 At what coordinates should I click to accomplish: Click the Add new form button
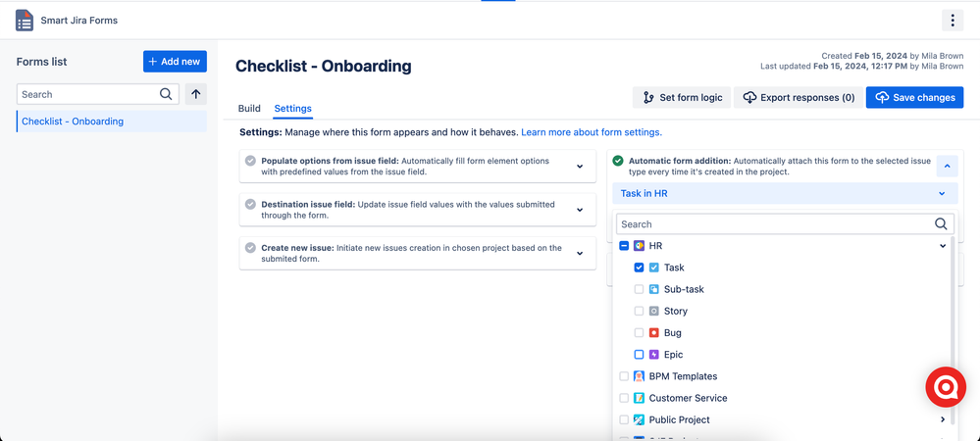coord(175,61)
